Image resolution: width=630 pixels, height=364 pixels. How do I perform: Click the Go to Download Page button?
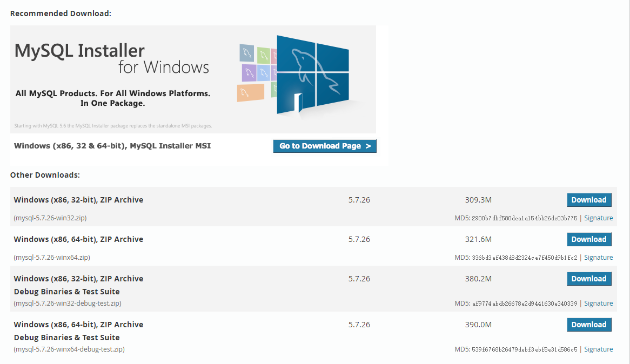325,146
